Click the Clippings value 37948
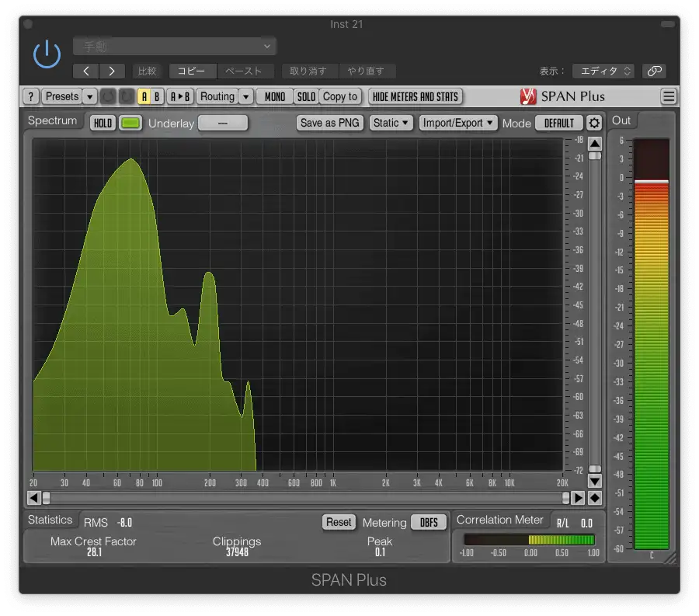 (237, 552)
